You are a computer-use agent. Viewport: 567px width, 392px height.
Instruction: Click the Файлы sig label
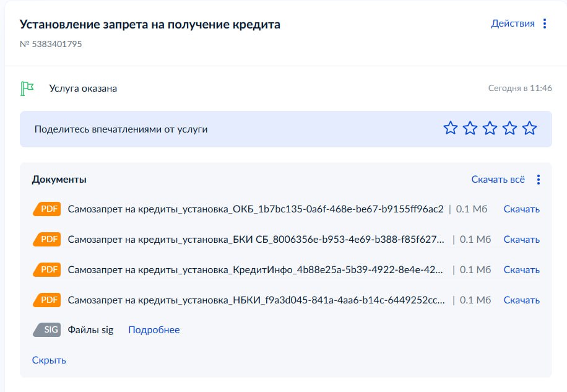(91, 330)
